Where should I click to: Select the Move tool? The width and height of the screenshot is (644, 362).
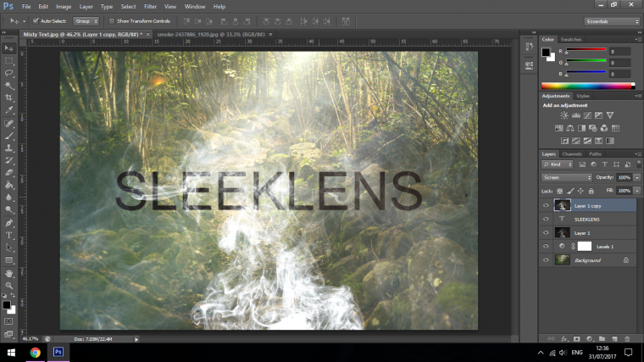click(x=8, y=48)
